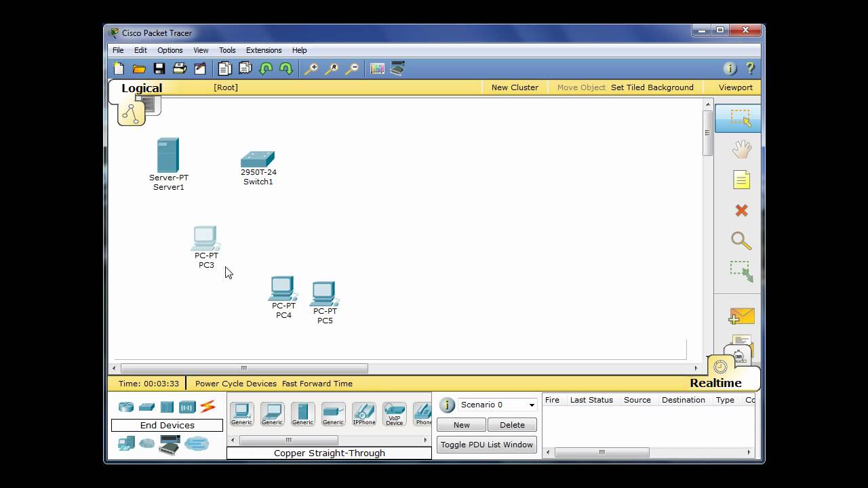Save the network with the floppy disk icon
This screenshot has height=488, width=868.
[x=159, y=68]
